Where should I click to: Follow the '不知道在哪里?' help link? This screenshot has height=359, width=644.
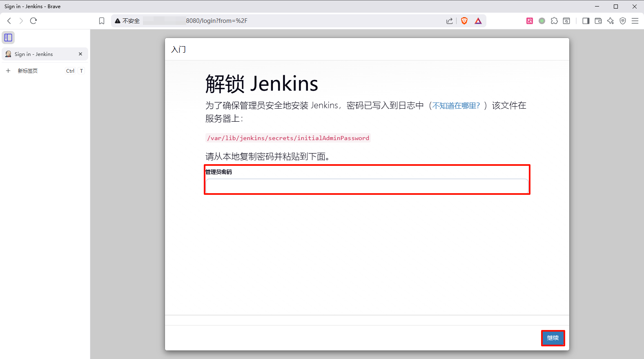(456, 106)
